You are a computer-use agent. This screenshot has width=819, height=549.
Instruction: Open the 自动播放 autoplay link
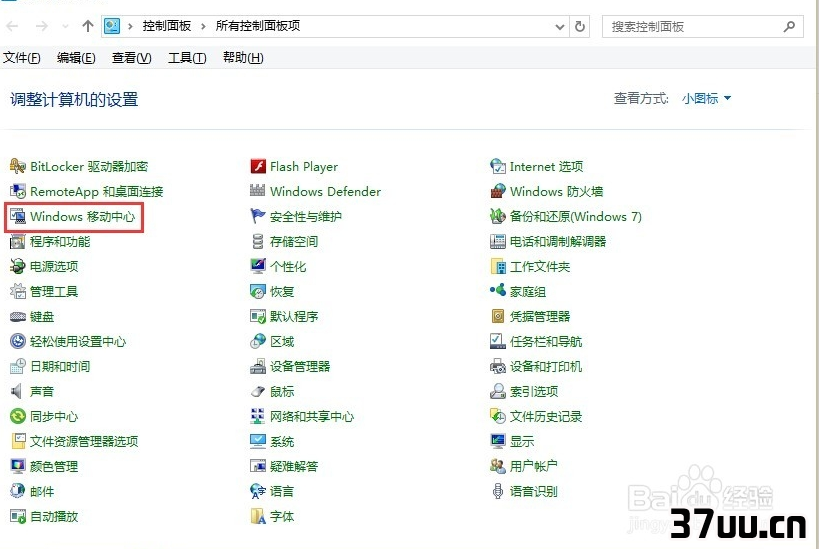click(54, 516)
